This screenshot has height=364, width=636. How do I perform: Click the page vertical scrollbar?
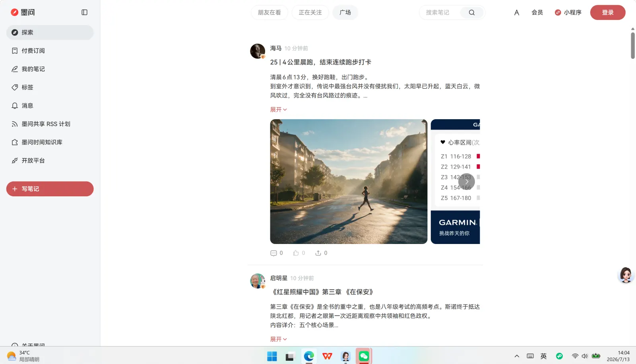pos(633,45)
